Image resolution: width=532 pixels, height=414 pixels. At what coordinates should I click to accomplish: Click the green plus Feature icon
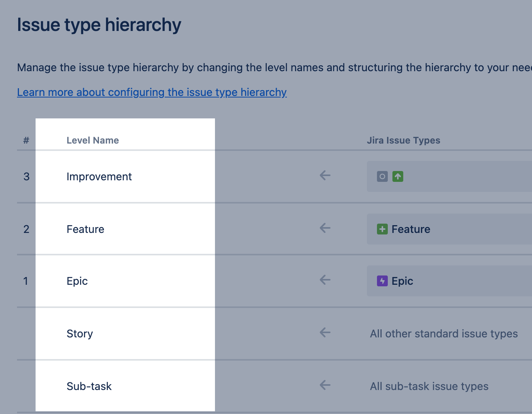[382, 229]
